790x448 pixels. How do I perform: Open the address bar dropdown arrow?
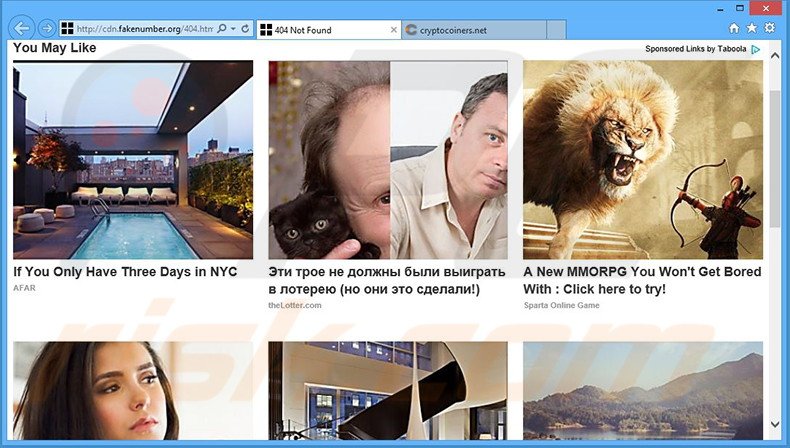pyautogui.click(x=233, y=29)
